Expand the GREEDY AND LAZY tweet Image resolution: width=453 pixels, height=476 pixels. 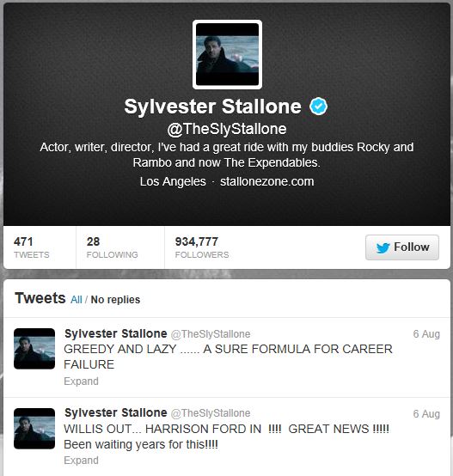(x=81, y=381)
